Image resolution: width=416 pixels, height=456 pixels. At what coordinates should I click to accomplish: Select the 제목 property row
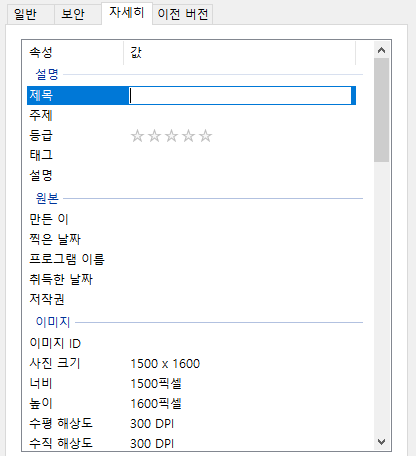192,95
